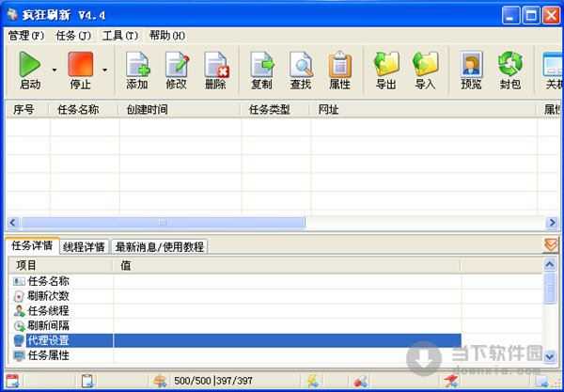
Task: Click the 项目 column header in details
Action: 60,266
